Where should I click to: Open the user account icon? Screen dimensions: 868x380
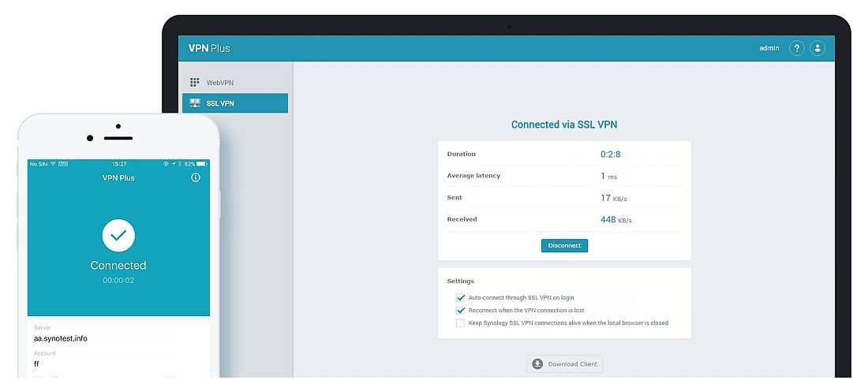tap(817, 48)
